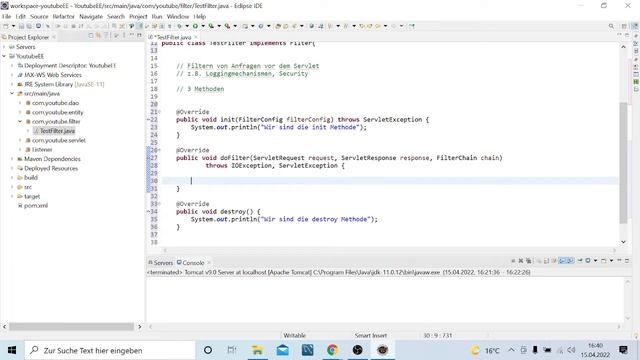This screenshot has height=360, width=640.
Task: Open the Refactor menu
Action: pyautogui.click(x=63, y=16)
